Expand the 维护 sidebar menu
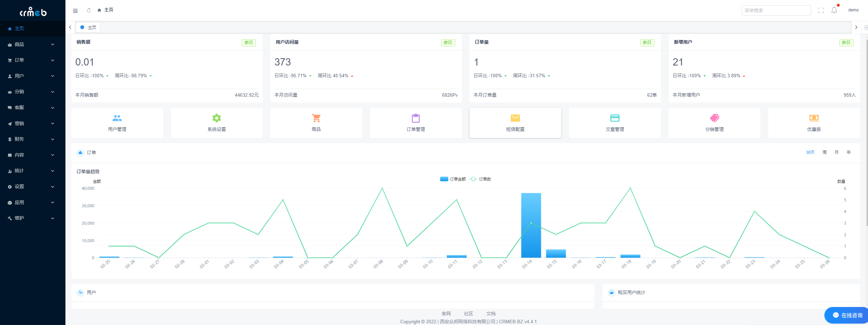The width and height of the screenshot is (868, 325). tap(33, 218)
